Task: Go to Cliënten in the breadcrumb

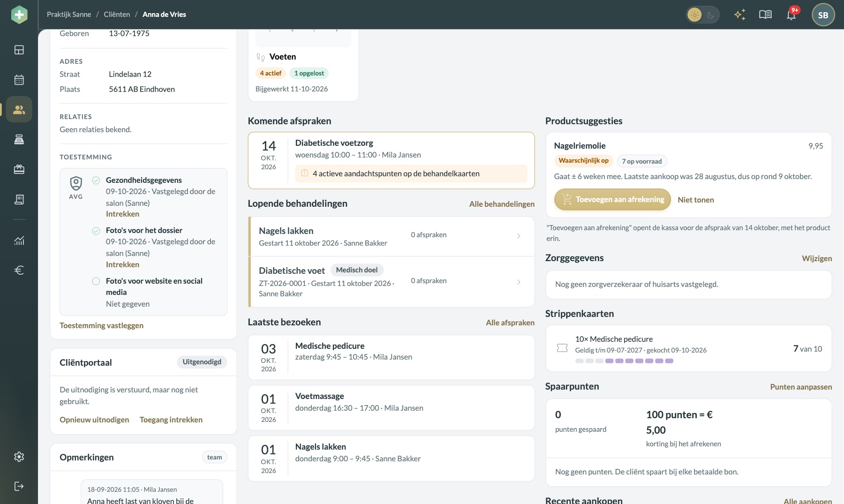Action: 117,15
